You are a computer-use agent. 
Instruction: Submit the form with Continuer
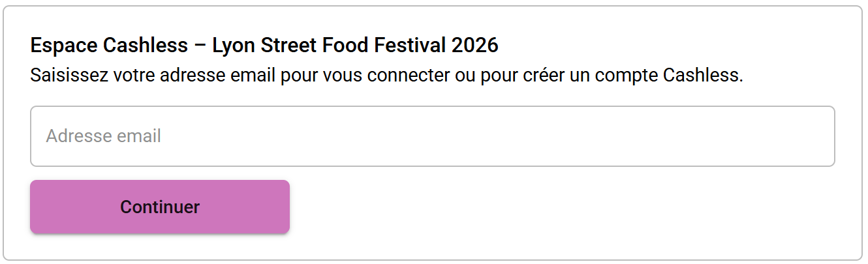click(x=160, y=207)
